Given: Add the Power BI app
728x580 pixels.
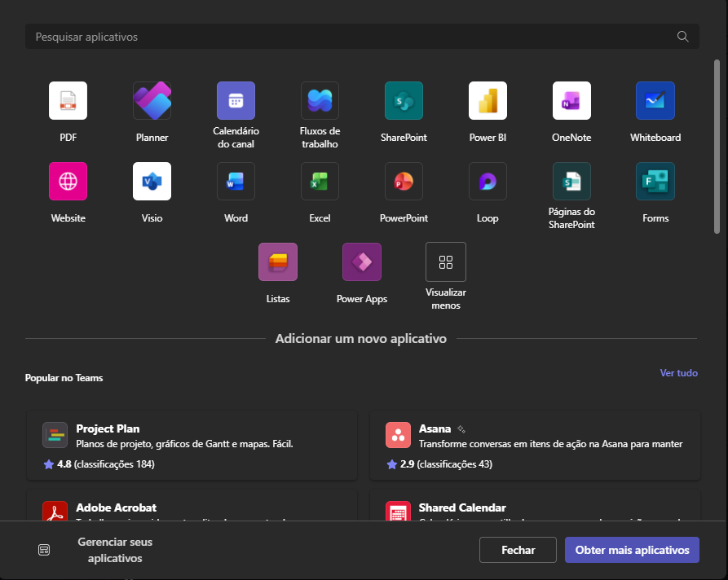Looking at the screenshot, I should pos(488,101).
